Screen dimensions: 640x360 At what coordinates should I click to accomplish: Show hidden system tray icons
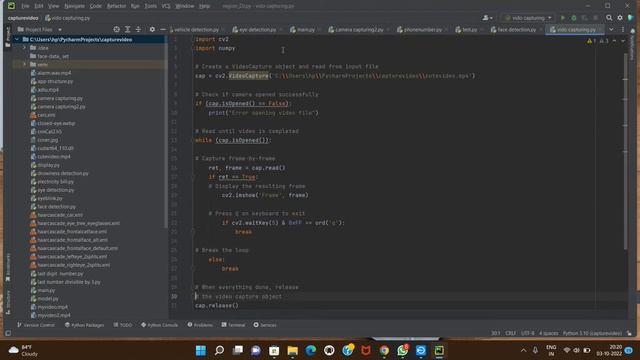[x=523, y=351]
